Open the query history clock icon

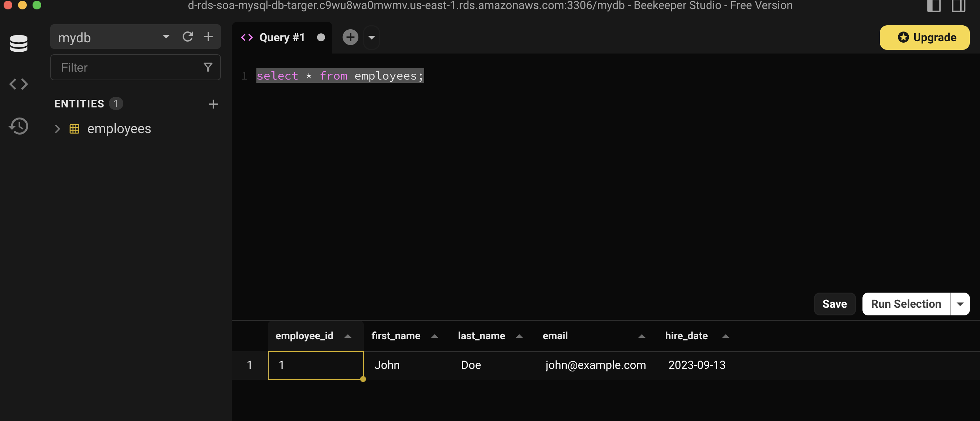click(19, 126)
